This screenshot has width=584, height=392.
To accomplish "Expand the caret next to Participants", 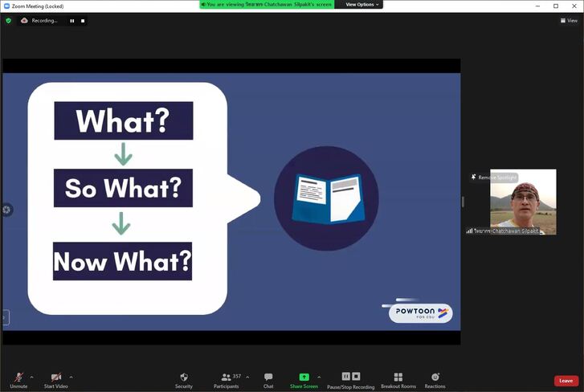I will pos(247,376).
